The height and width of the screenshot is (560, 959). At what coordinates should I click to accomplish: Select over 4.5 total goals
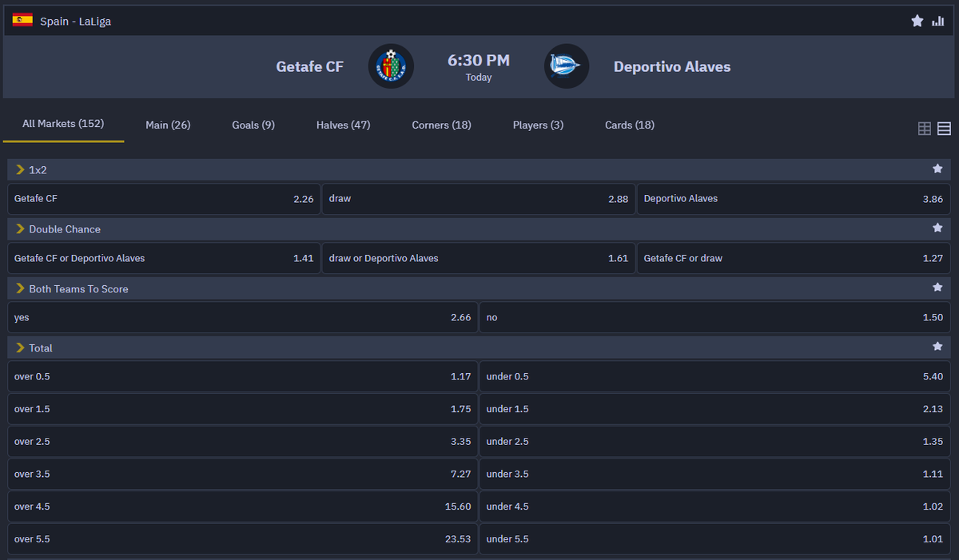242,506
